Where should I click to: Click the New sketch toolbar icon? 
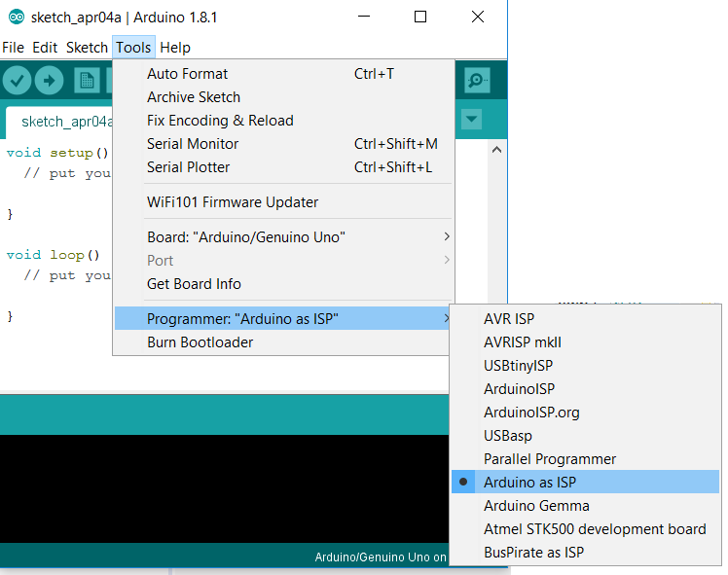click(x=87, y=81)
